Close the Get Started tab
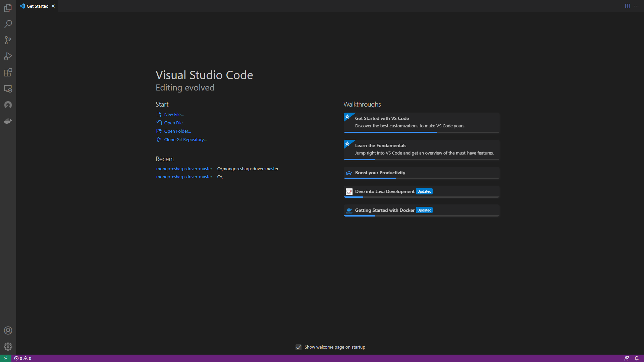The height and width of the screenshot is (362, 644). pyautogui.click(x=53, y=6)
